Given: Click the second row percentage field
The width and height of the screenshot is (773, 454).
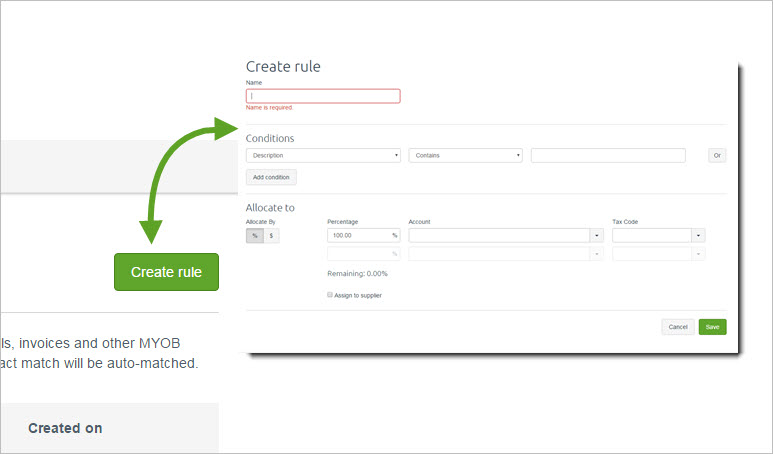Looking at the screenshot, I should [x=358, y=254].
